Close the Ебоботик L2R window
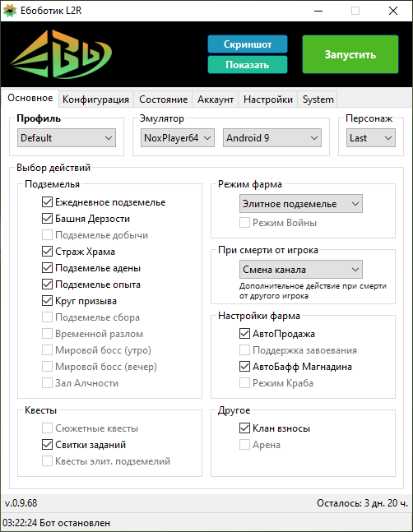 click(393, 11)
